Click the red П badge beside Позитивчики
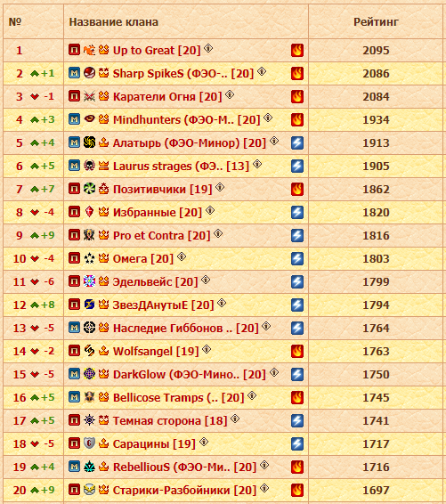Image resolution: width=446 pixels, height=504 pixels. click(x=74, y=189)
